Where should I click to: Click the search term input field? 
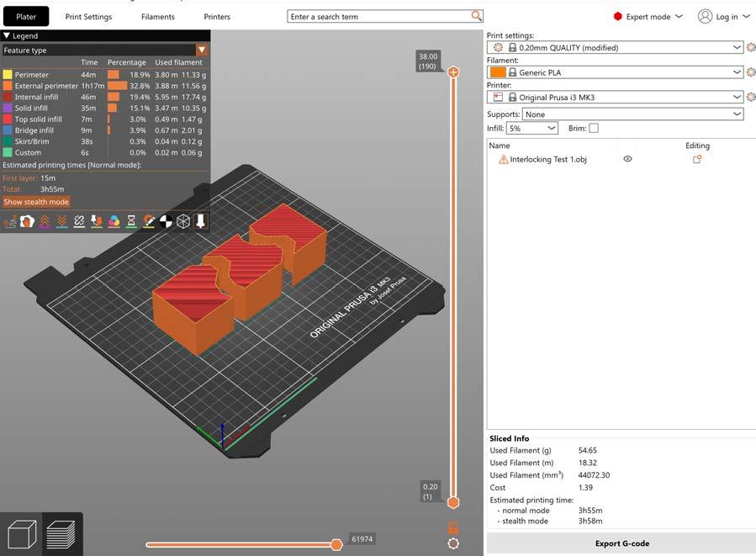click(x=379, y=16)
